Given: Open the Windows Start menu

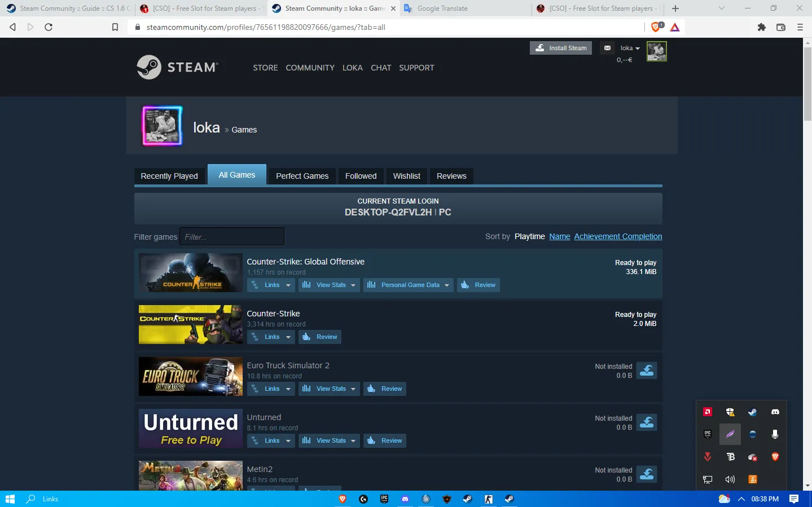Looking at the screenshot, I should click(10, 499).
